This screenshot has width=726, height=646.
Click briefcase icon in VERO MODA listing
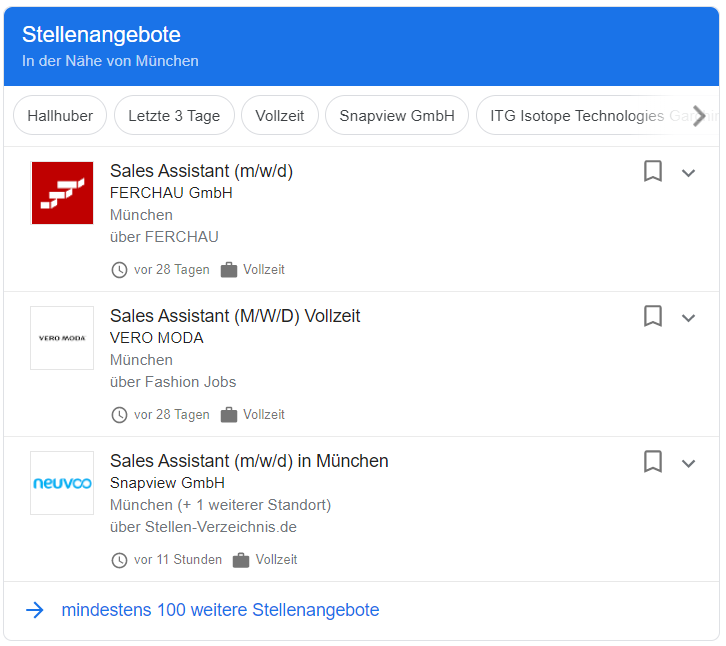pos(229,414)
